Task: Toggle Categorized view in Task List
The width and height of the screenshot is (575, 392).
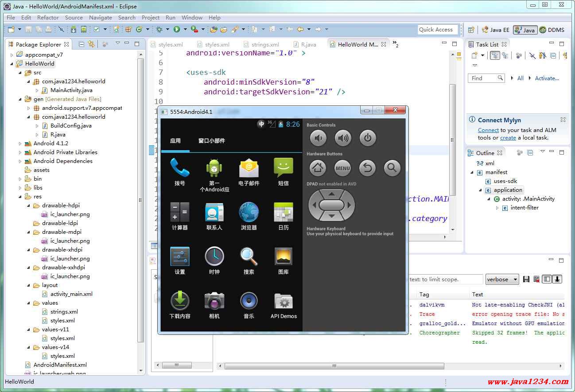Action: pos(495,55)
